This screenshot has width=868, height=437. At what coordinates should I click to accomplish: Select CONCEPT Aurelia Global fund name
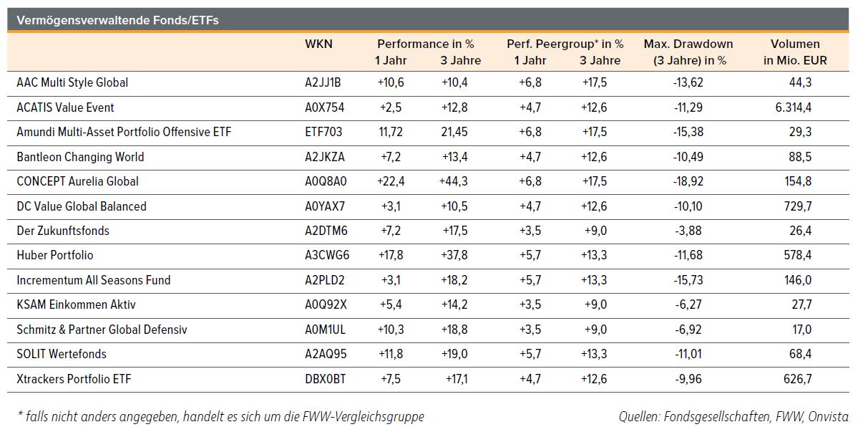tap(77, 182)
